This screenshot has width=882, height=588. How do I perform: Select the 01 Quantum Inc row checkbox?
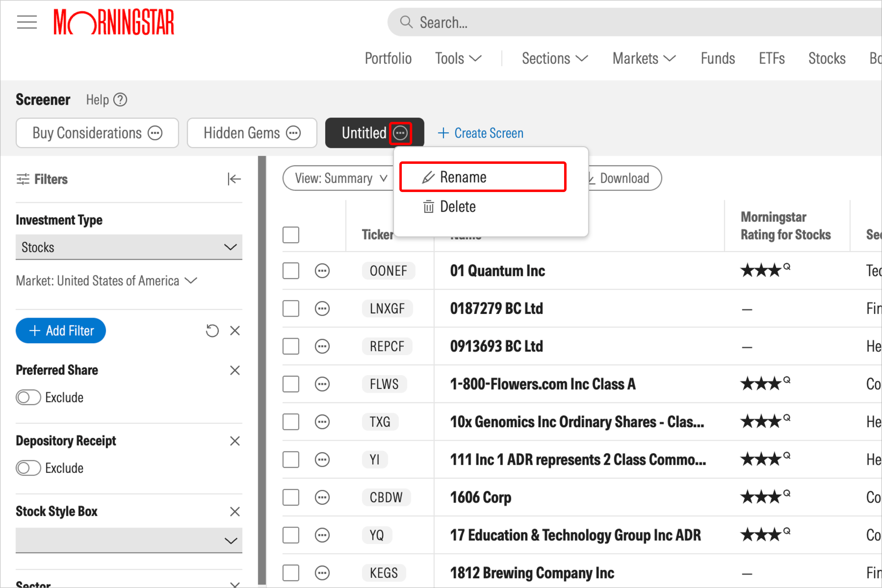[291, 271]
